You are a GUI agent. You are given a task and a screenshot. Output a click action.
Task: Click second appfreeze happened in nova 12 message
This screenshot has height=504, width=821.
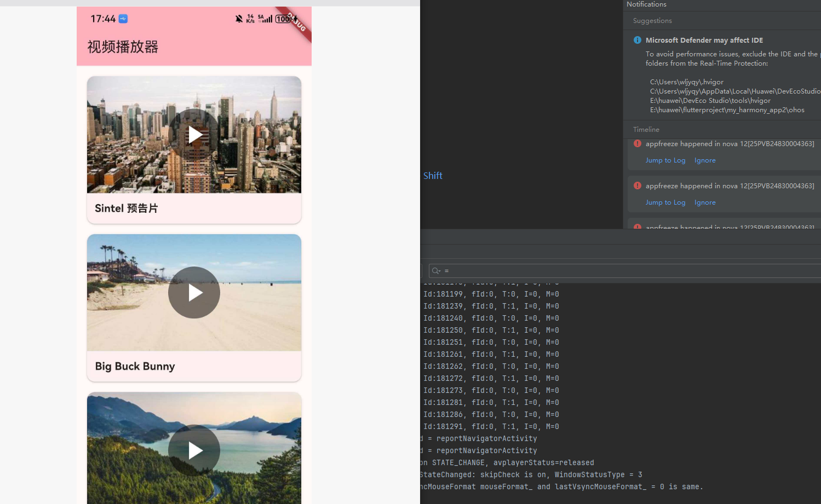(730, 186)
